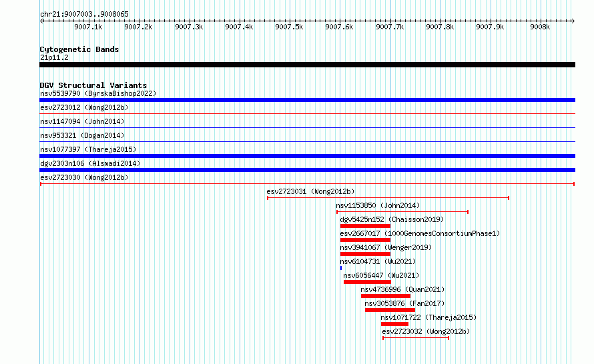Click the 9007.9k ruler tick label
The image size is (594, 364).
[490, 27]
